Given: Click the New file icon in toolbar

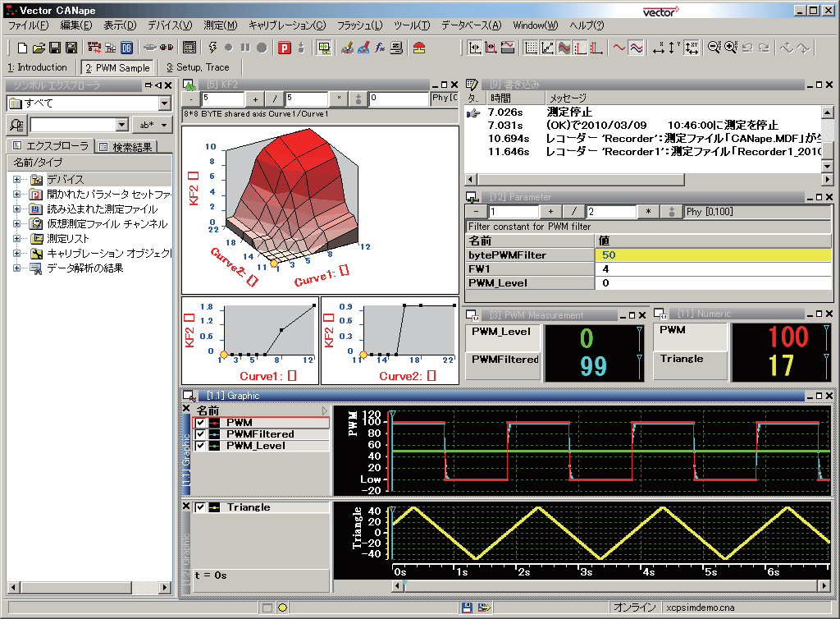Looking at the screenshot, I should click(22, 48).
